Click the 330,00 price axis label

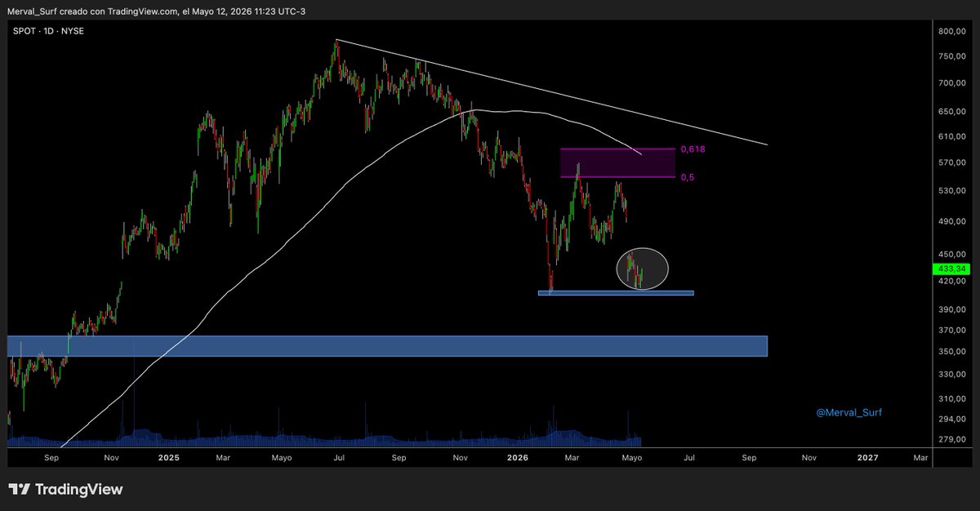click(x=951, y=375)
